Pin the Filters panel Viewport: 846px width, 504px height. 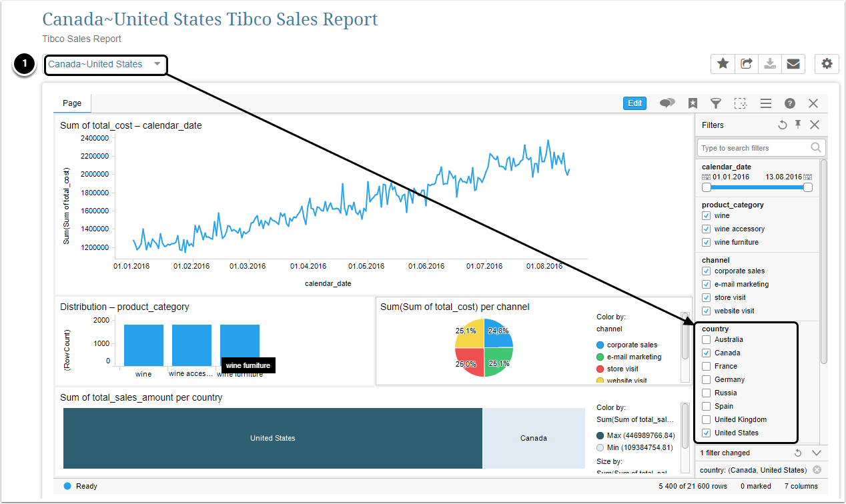point(799,125)
